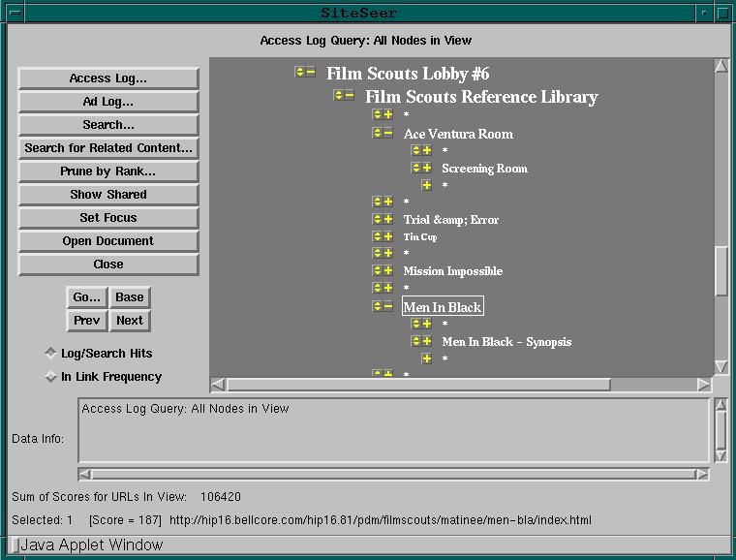
Task: Expand the Mission Impossible node
Action: coord(388,270)
